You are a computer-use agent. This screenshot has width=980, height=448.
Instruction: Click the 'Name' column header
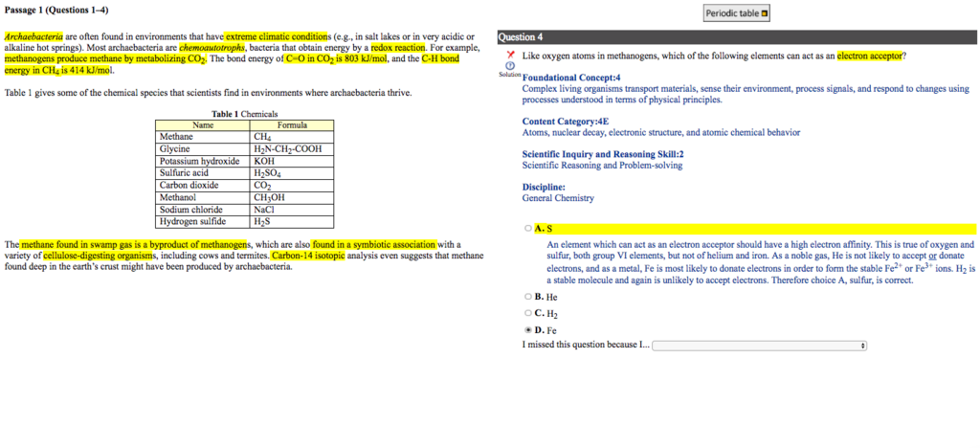point(203,125)
